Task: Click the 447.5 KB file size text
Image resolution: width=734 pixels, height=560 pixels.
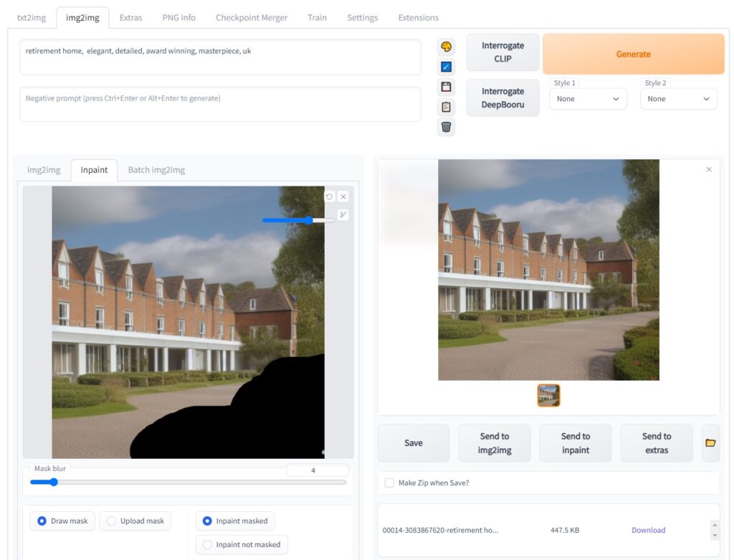Action: [x=565, y=530]
